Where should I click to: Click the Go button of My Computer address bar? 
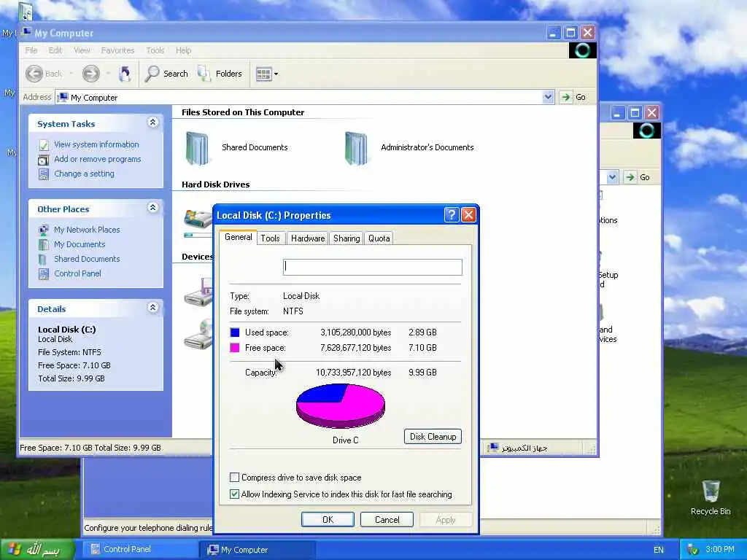point(573,97)
